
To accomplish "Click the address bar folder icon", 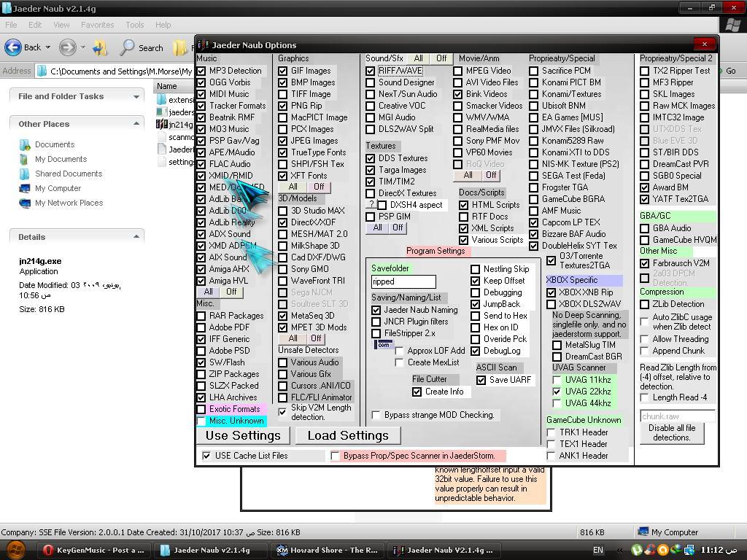I will point(42,71).
